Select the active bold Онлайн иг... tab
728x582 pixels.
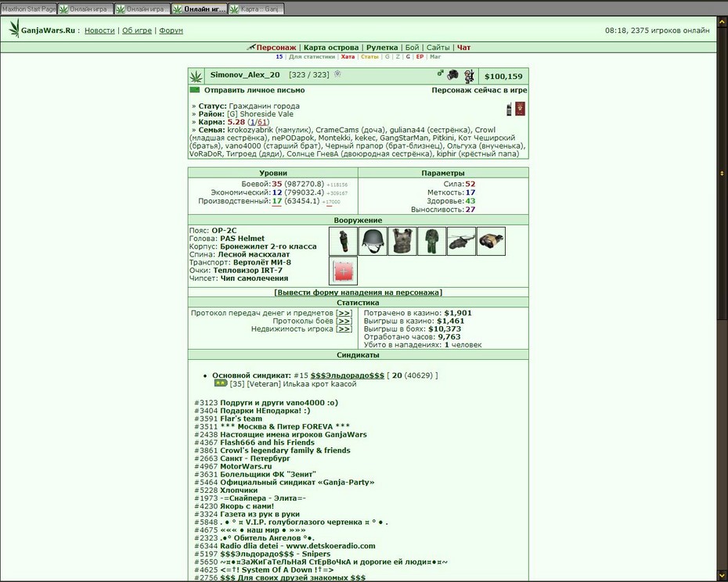point(200,9)
